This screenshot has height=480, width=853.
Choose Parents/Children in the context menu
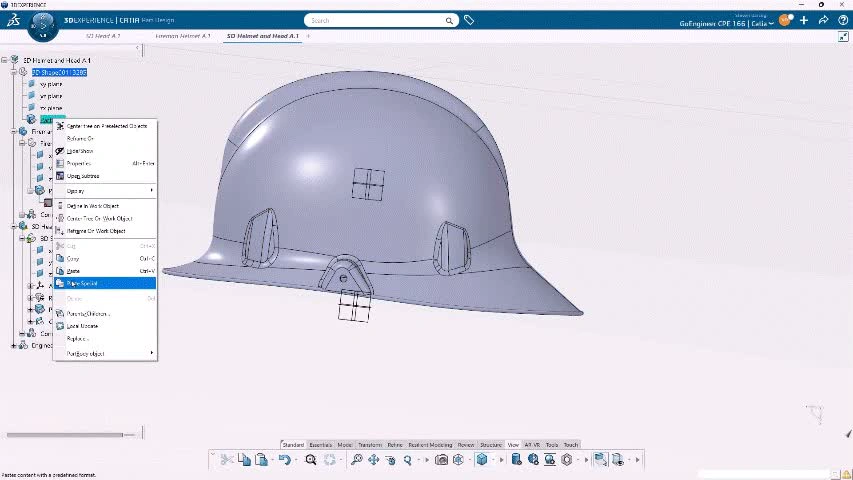click(106, 313)
